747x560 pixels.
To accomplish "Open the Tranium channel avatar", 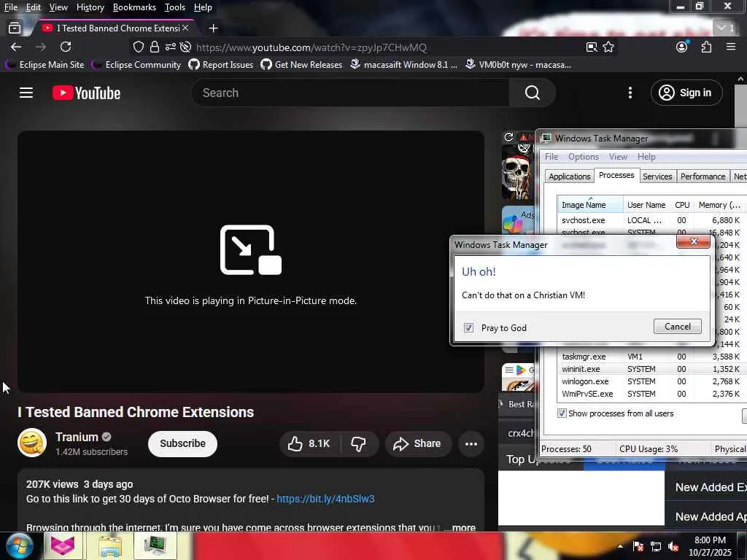I will click(x=32, y=443).
